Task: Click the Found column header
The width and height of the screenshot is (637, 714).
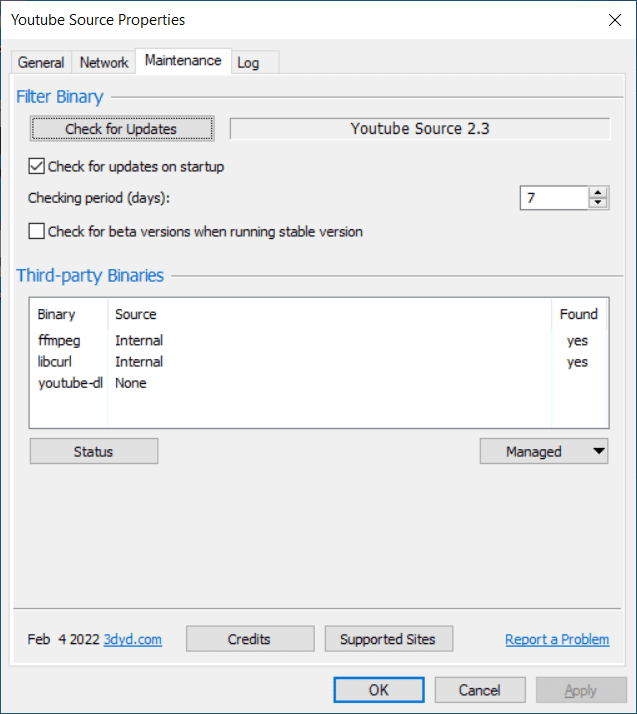Action: pyautogui.click(x=579, y=314)
